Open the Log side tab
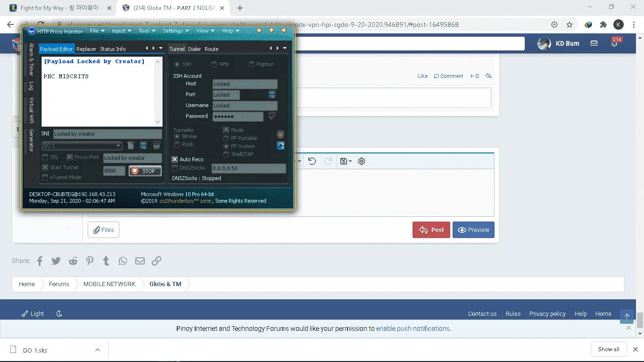 31,86
